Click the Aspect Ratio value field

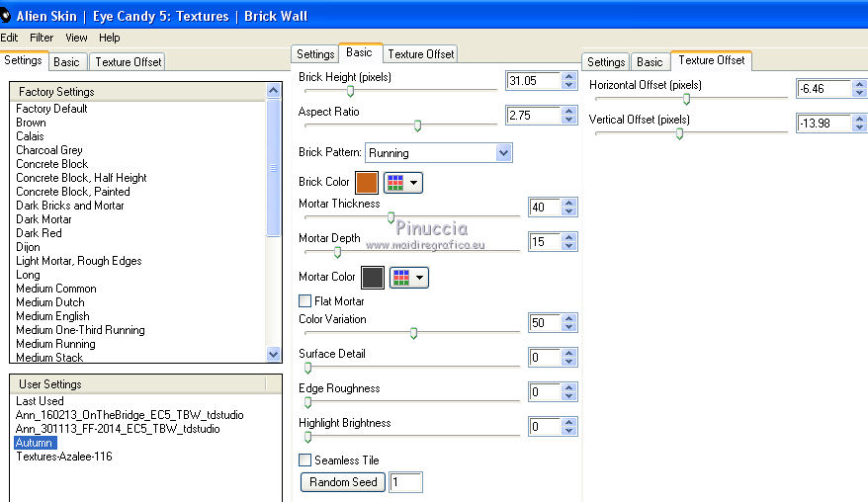tap(534, 115)
